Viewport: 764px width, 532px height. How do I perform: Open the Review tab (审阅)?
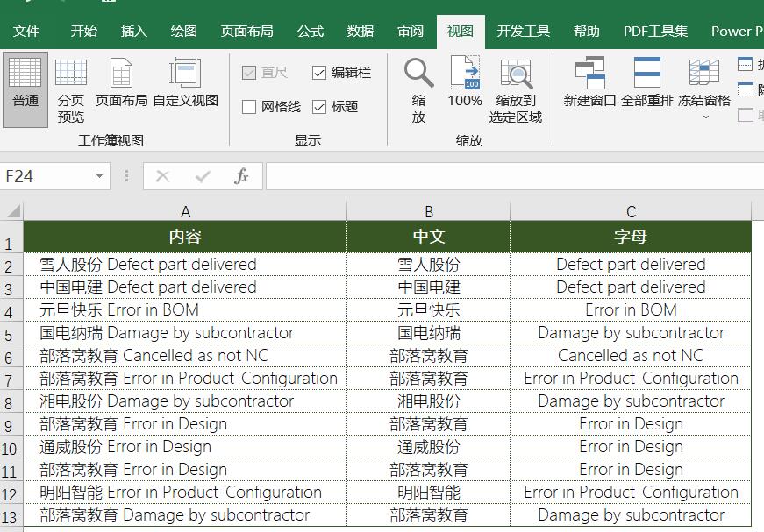tap(411, 32)
